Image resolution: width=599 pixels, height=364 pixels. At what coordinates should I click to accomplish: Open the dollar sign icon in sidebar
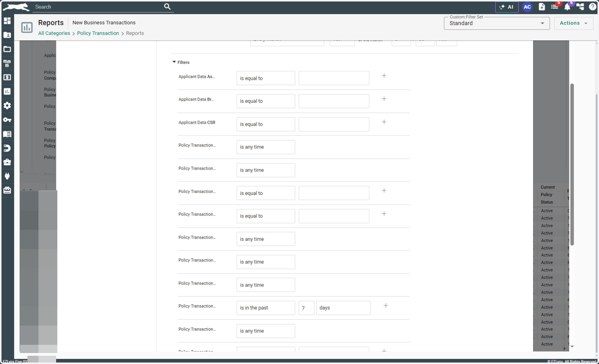[x=7, y=77]
